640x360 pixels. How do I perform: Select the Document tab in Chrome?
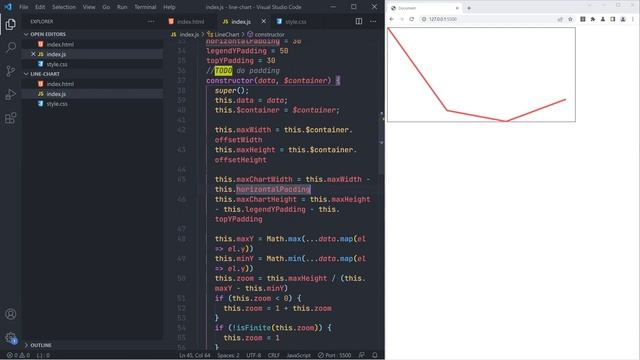tap(424, 8)
